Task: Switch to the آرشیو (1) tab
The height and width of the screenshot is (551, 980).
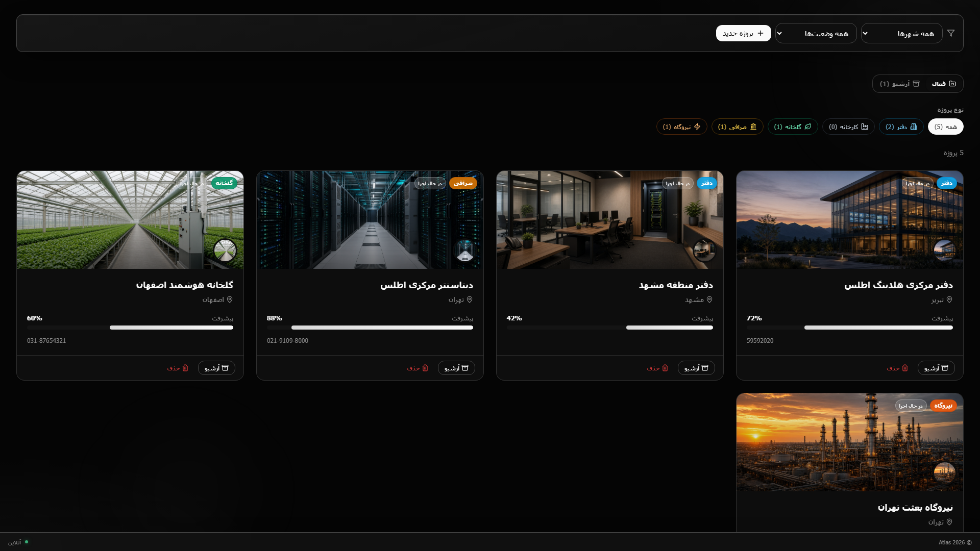Action: tap(899, 84)
